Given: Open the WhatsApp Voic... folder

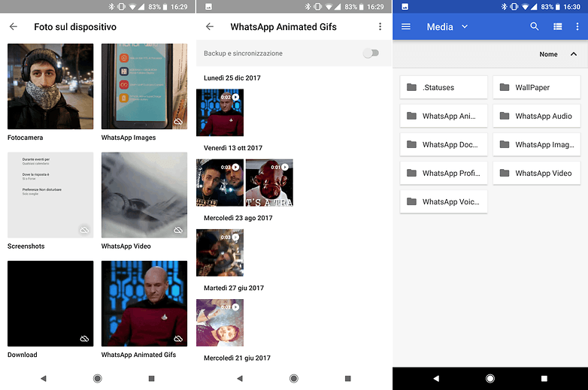Looking at the screenshot, I should click(x=444, y=201).
